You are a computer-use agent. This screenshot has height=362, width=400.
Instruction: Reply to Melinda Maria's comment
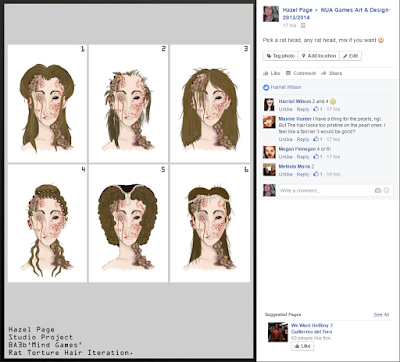point(303,174)
